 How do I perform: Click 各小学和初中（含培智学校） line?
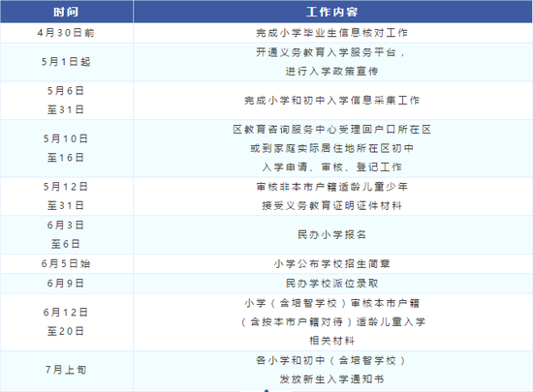pos(331,360)
